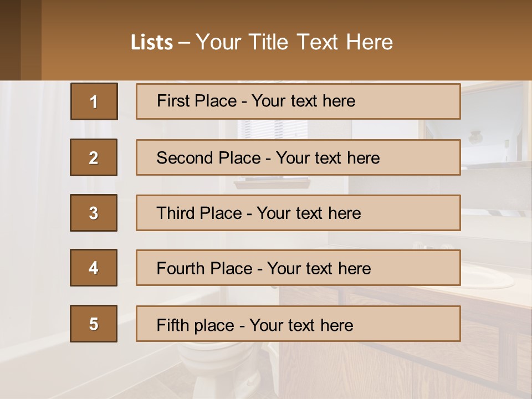Click the First Place text box
The image size is (532, 399).
pyautogui.click(x=298, y=101)
